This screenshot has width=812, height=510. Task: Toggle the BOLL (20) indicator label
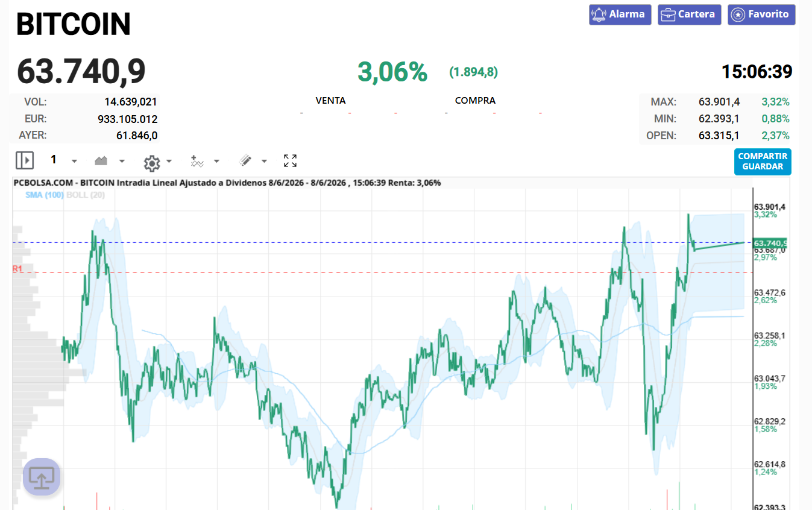[x=86, y=195]
